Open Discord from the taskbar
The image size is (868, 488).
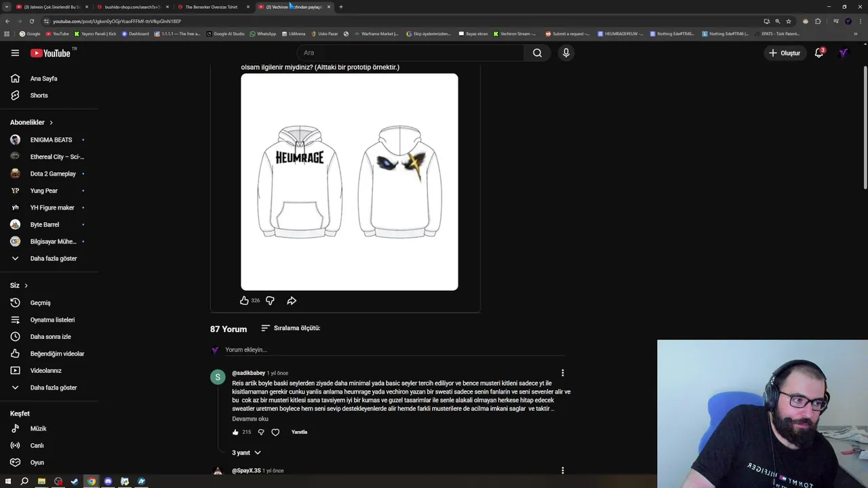tap(108, 481)
